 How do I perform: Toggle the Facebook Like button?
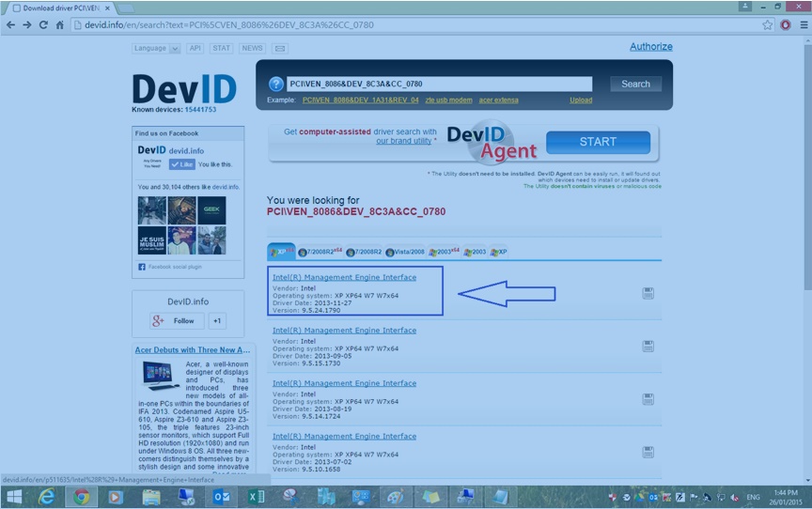click(x=181, y=164)
